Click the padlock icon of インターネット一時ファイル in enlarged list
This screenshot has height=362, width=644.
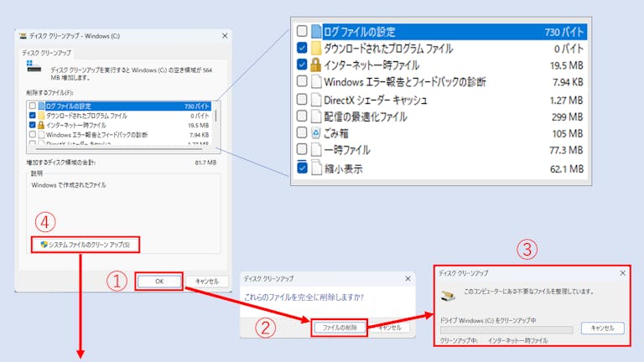pyautogui.click(x=316, y=65)
